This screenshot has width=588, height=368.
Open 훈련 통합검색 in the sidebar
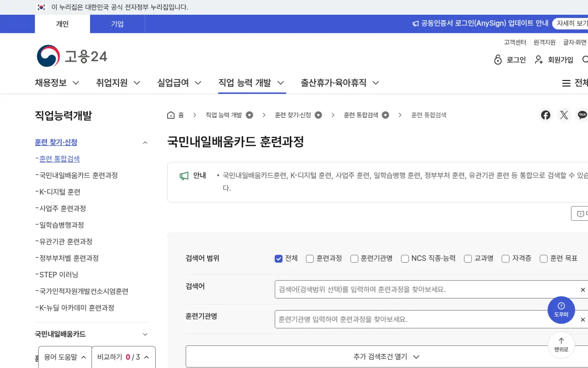click(59, 159)
